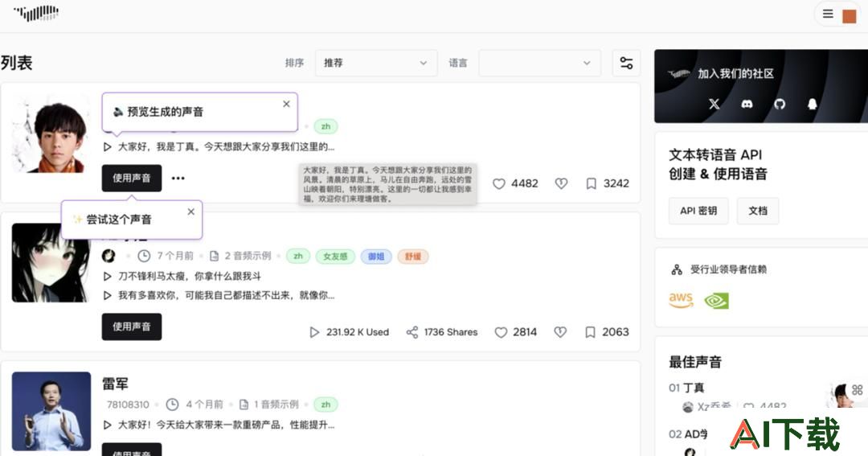Viewport: 868px width, 456px height.
Task: Click the 文本转语音 API heading
Action: pos(715,154)
